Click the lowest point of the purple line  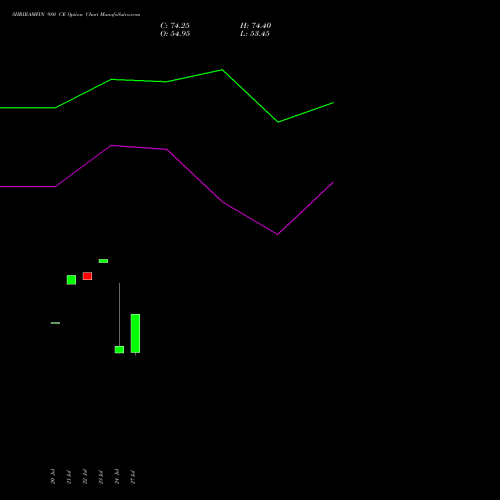click(277, 234)
